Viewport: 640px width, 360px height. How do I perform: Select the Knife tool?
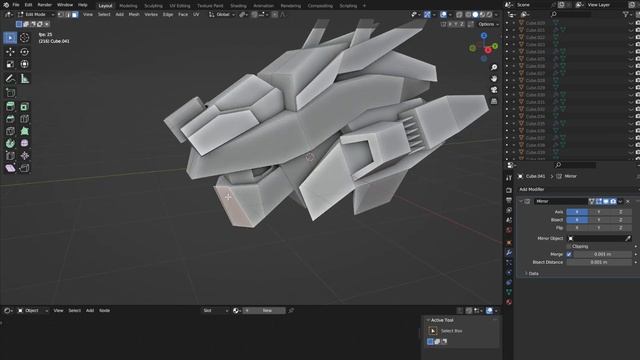point(10,131)
